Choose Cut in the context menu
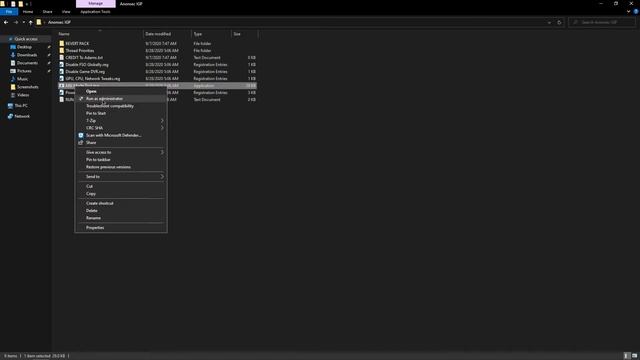The height and width of the screenshot is (360, 640). coord(121,187)
